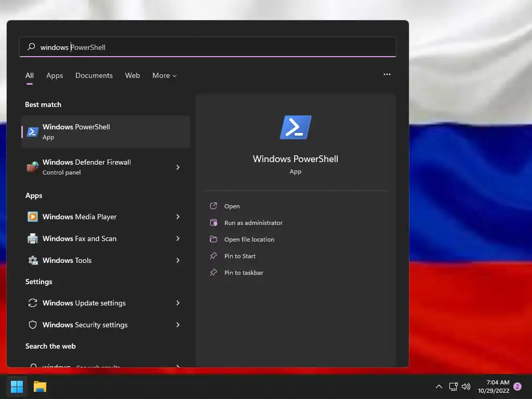Click the Windows Defender Firewall icon
Image resolution: width=532 pixels, height=399 pixels.
click(x=33, y=167)
